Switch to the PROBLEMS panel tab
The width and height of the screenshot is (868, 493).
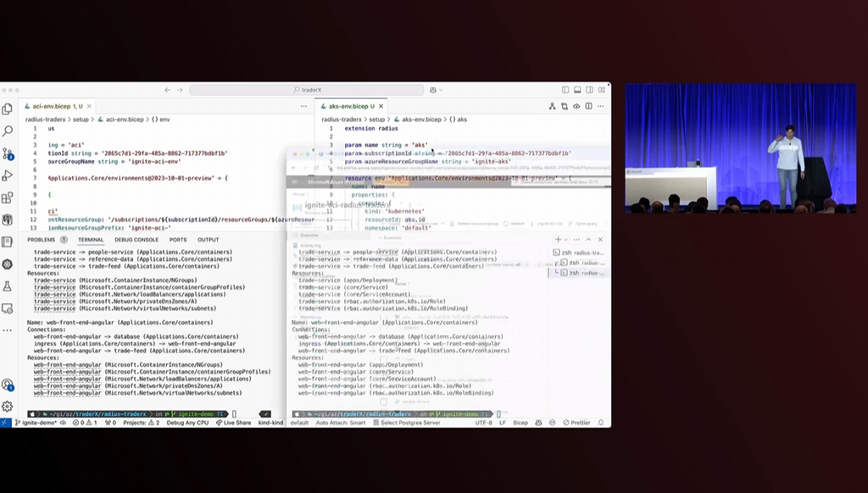[44, 240]
